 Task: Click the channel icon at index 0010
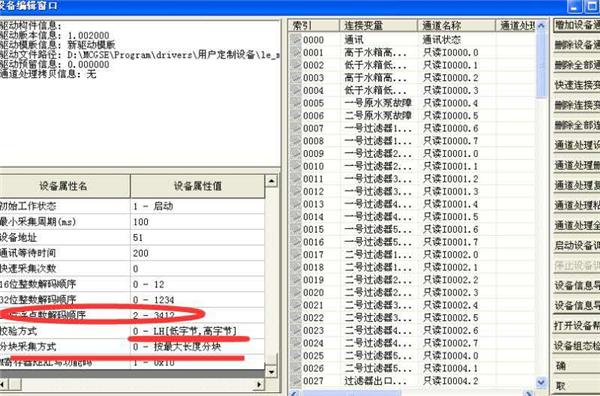point(295,166)
